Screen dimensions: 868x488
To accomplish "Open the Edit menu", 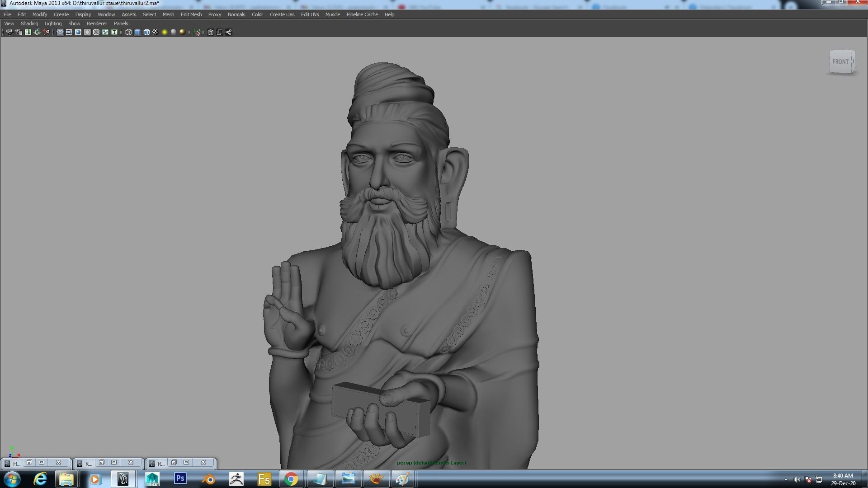I will click(x=22, y=14).
